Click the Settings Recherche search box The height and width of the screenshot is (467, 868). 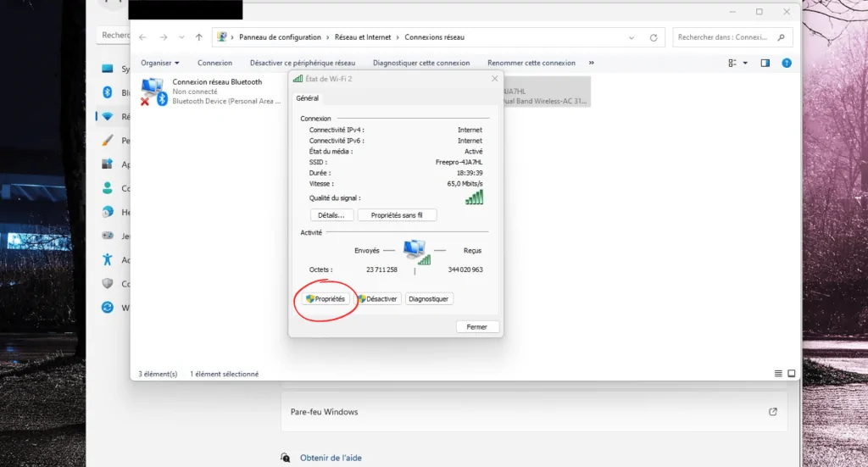[115, 35]
